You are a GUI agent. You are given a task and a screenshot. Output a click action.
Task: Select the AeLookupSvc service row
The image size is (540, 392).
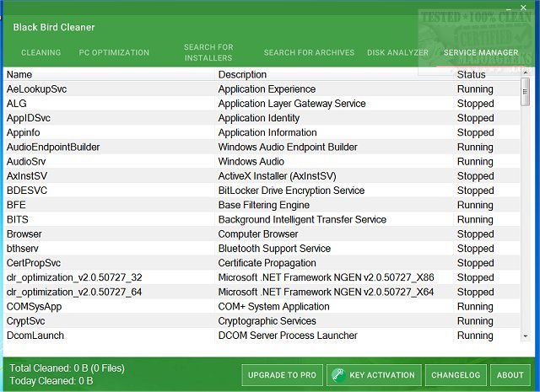click(x=262, y=89)
